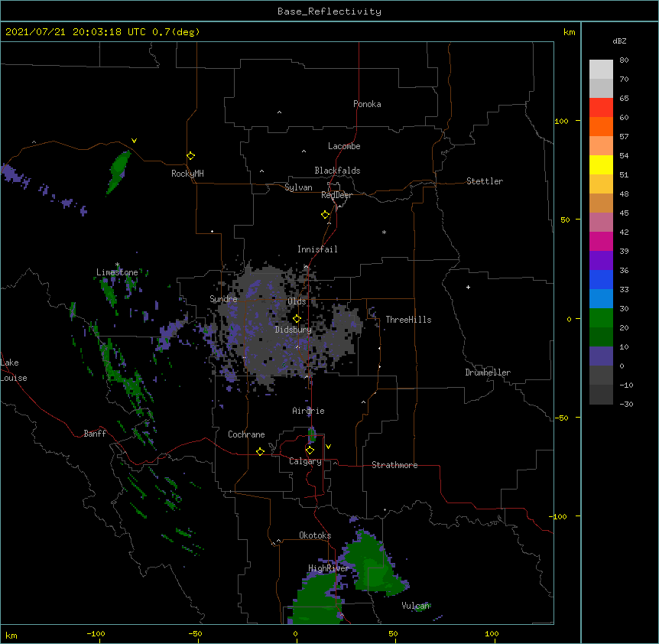
Task: Click the Base_Reflectivity title
Action: (x=329, y=11)
